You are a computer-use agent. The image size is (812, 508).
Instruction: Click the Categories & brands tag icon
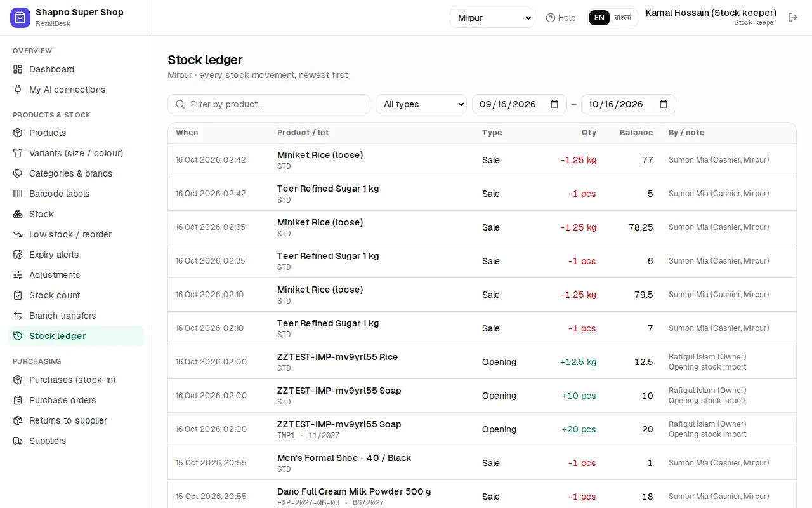pos(18,173)
